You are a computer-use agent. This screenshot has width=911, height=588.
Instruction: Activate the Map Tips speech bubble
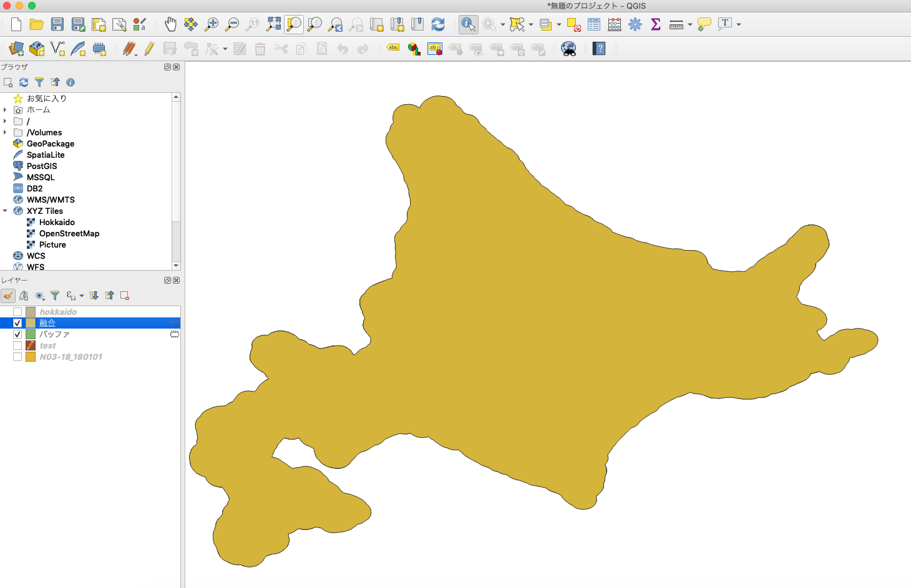click(704, 24)
